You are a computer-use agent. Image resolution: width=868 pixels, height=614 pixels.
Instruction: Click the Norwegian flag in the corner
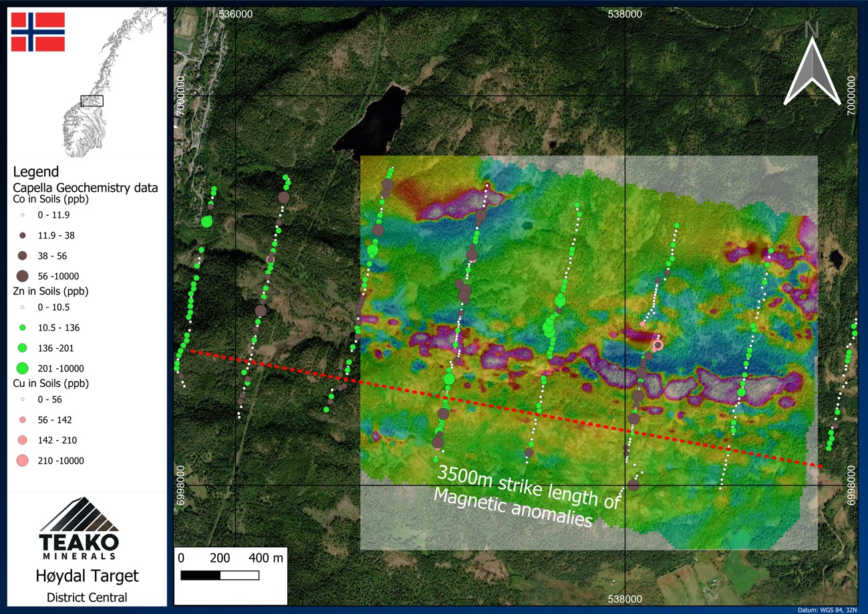pos(38,32)
